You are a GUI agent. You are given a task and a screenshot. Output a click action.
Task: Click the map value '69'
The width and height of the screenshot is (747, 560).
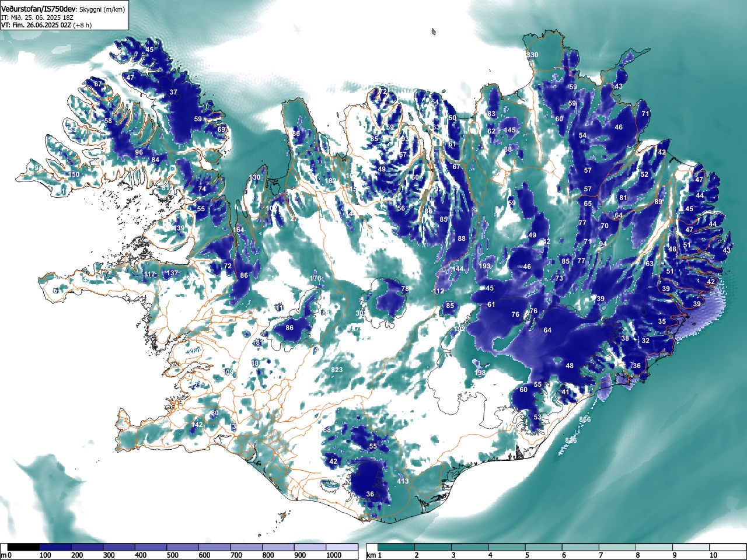coord(221,129)
